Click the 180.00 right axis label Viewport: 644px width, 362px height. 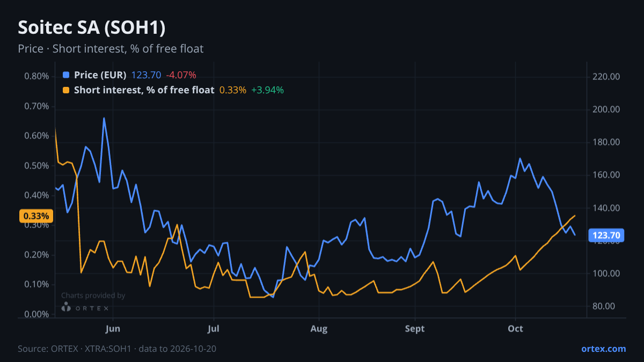[x=607, y=142]
